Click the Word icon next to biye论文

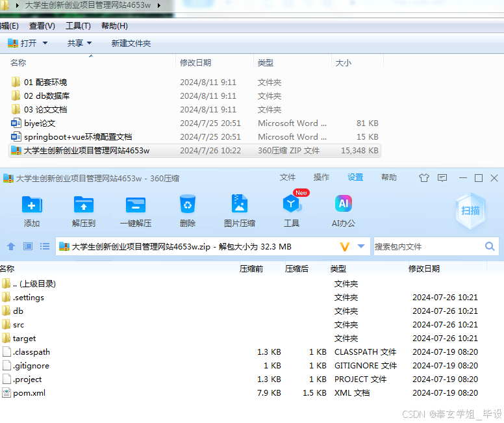(16, 123)
